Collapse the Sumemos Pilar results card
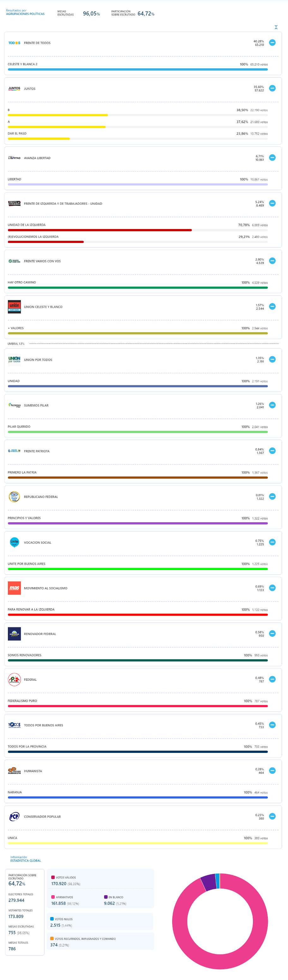The width and height of the screenshot is (288, 980). tap(272, 405)
